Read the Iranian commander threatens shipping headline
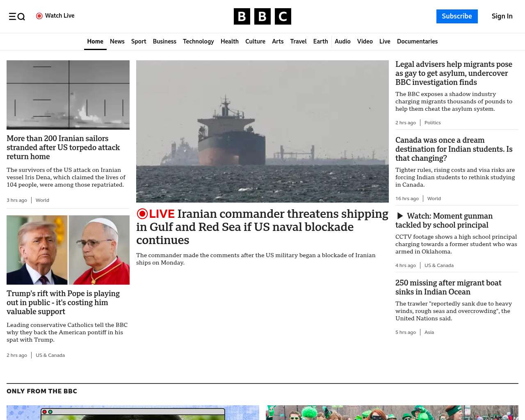This screenshot has width=525, height=420. point(262,227)
